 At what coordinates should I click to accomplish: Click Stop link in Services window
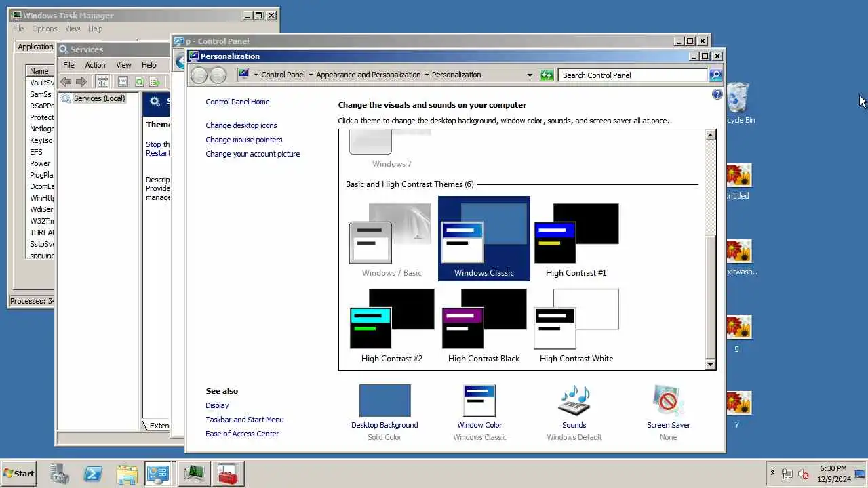tap(153, 144)
